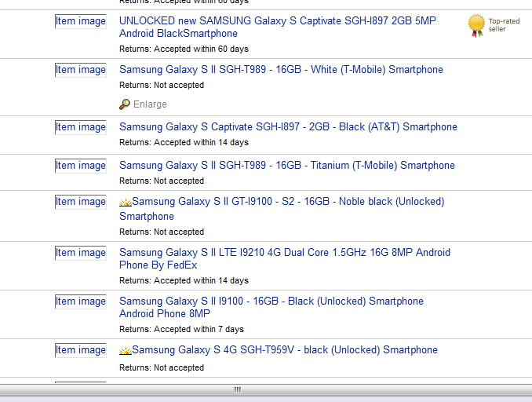Image resolution: width=532 pixels, height=402 pixels.
Task: Click item image for LTE I9210 FedEx listing
Action: coord(81,253)
